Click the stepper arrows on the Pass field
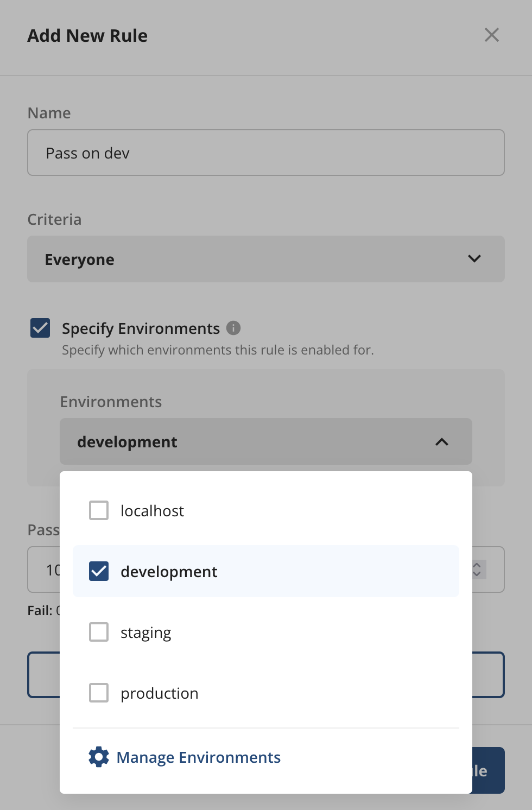The width and height of the screenshot is (532, 810). 476,569
